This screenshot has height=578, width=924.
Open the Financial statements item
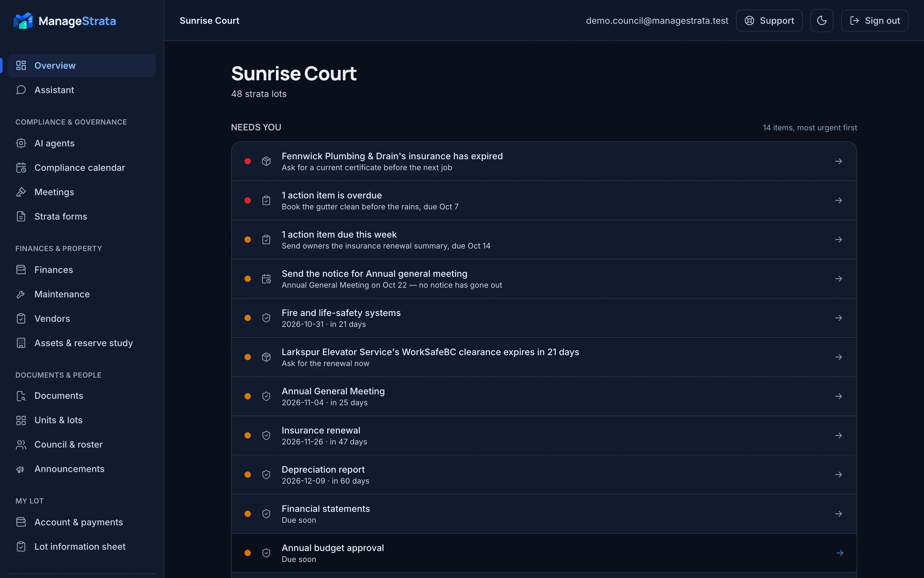[x=544, y=514]
